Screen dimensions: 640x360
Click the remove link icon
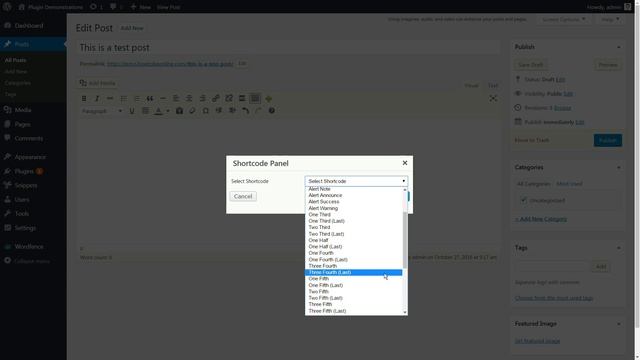[x=229, y=98]
